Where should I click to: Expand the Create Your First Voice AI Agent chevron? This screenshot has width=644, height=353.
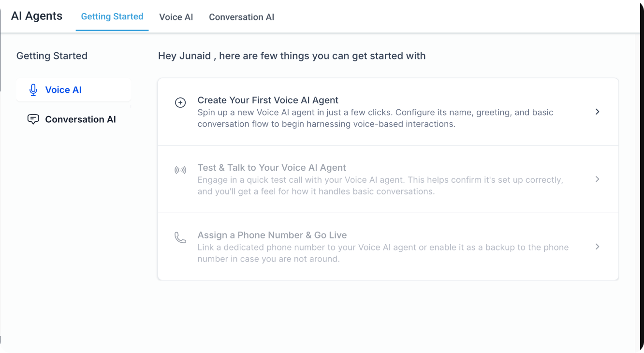(598, 112)
